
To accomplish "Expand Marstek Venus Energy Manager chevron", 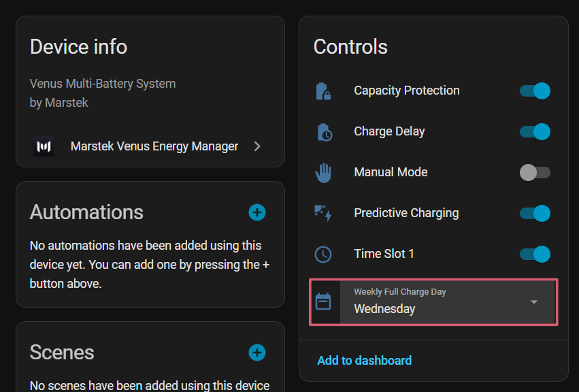I will point(257,146).
